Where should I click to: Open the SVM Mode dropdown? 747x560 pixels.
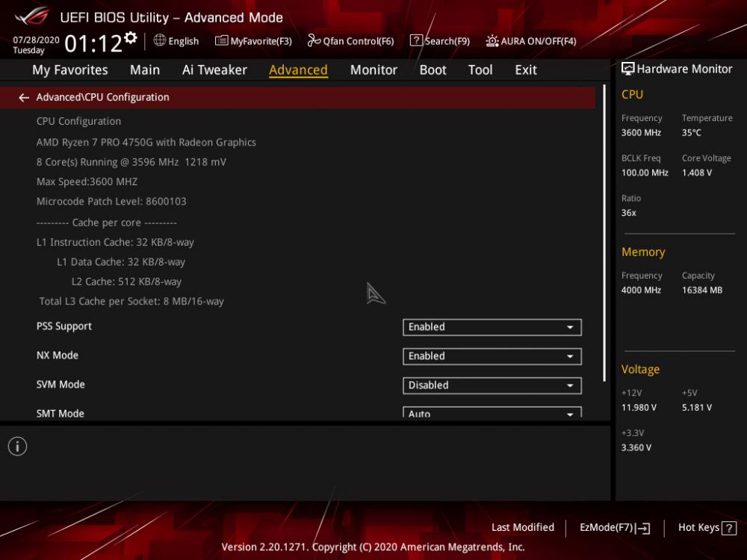coord(492,385)
